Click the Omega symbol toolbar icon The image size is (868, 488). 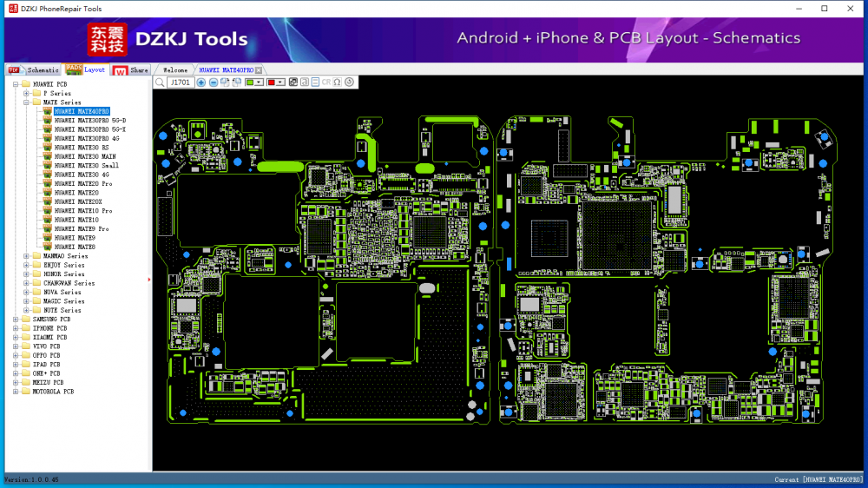tap(337, 82)
